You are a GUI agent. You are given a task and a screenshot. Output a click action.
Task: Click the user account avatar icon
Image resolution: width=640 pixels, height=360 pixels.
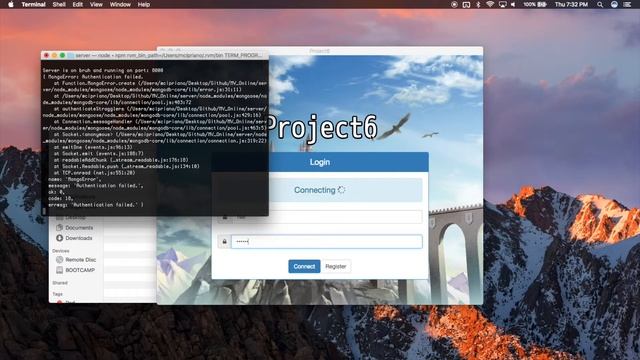point(614,4)
